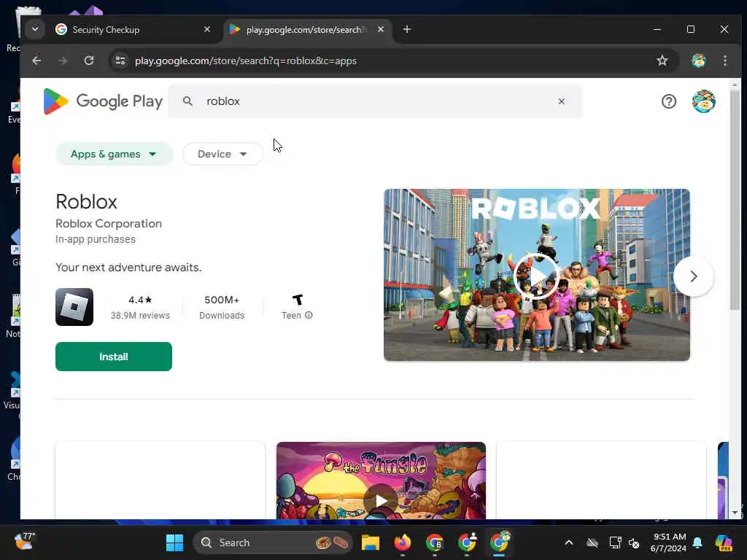This screenshot has height=560, width=747.
Task: Click the search magnifier icon in Google Play
Action: coord(187,101)
